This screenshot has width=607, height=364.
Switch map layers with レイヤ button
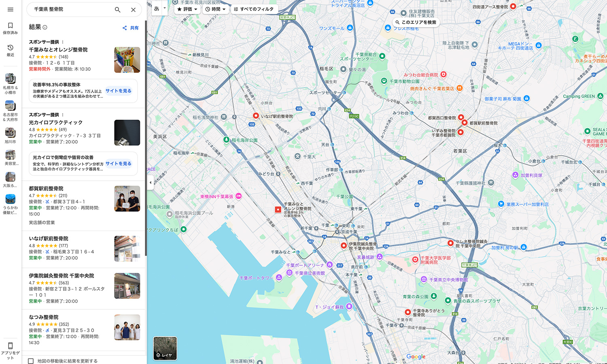tap(165, 348)
